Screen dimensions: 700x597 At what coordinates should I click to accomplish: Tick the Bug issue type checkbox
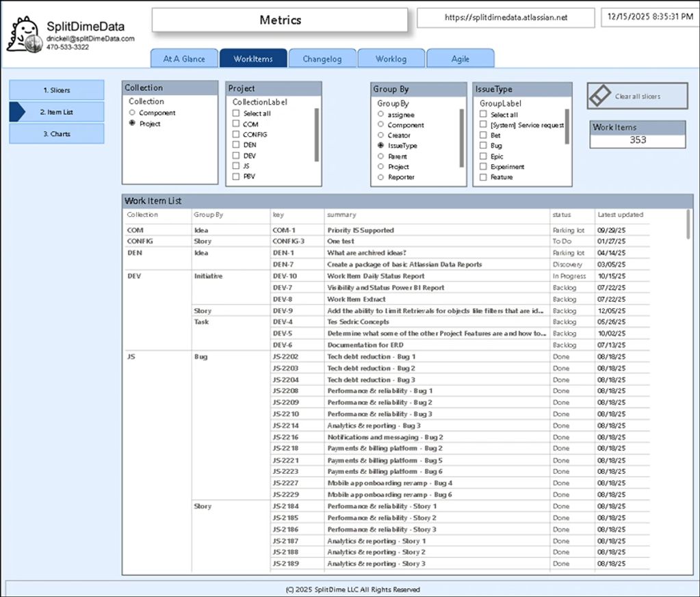pyautogui.click(x=483, y=146)
